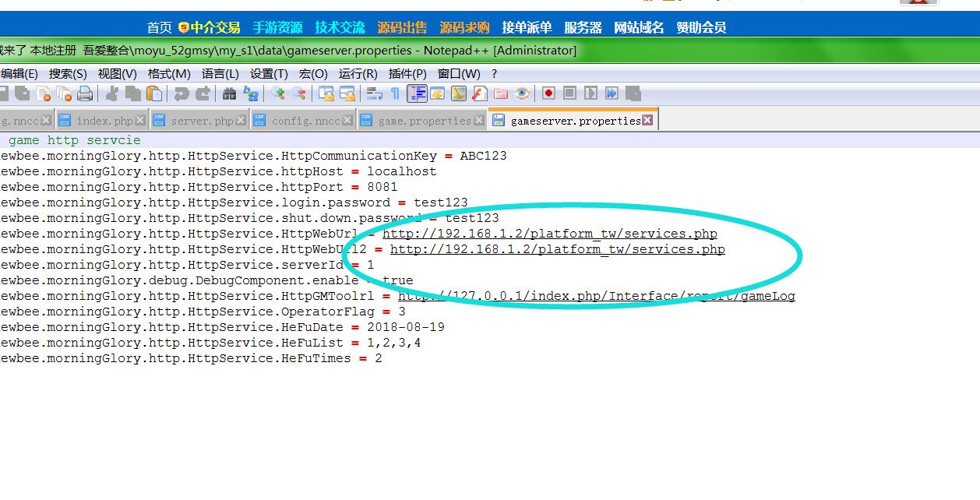Close the gameserver.properties tab
Viewport: 980px width, 500px height.
click(647, 120)
